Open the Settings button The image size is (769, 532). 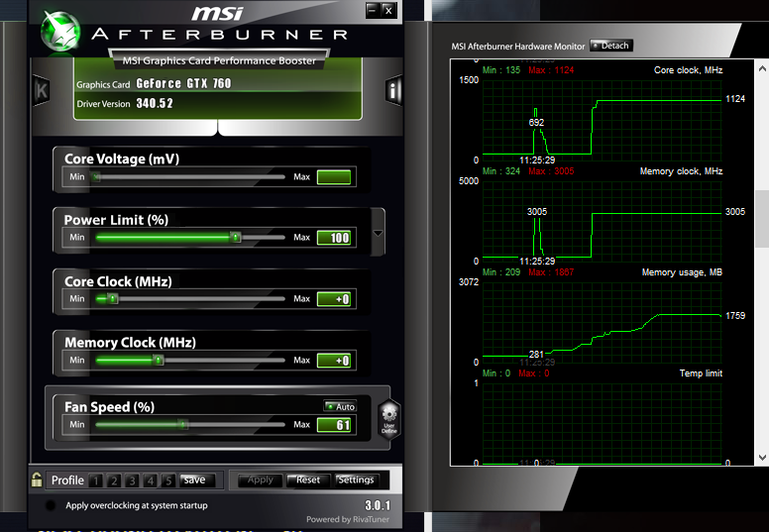tap(357, 480)
